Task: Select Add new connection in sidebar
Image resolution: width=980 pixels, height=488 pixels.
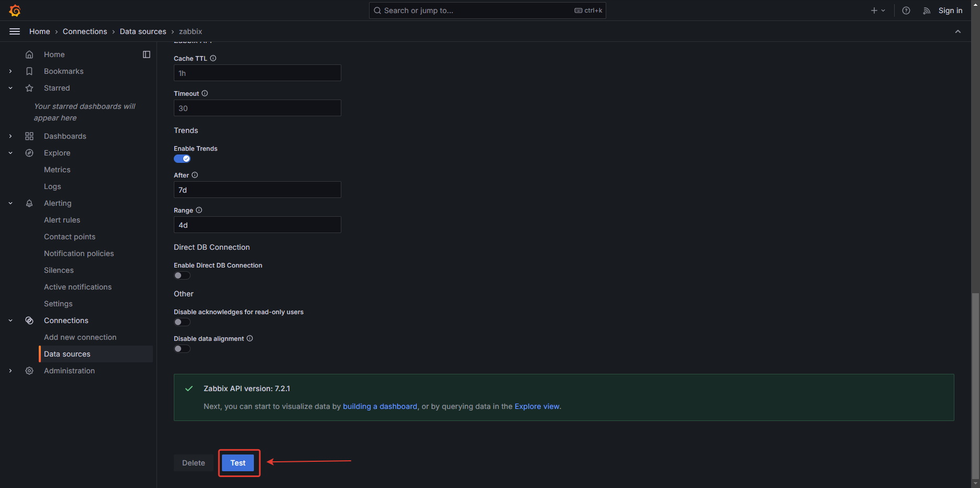Action: point(80,337)
